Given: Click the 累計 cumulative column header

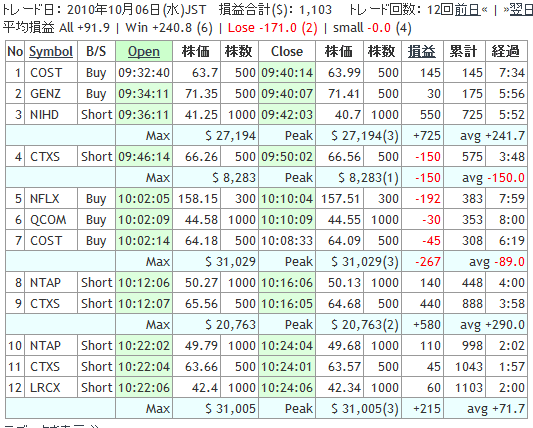Looking at the screenshot, I should tap(464, 51).
